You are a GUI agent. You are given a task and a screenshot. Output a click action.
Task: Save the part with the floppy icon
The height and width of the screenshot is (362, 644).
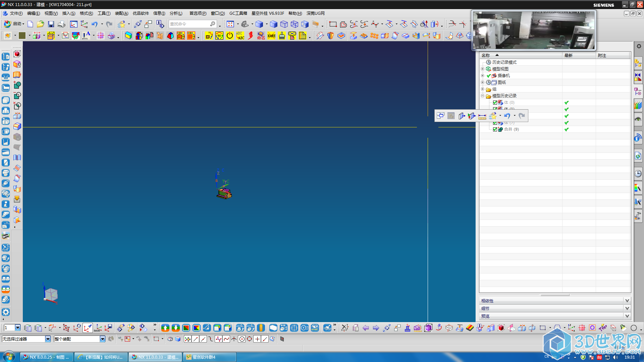[x=51, y=24]
